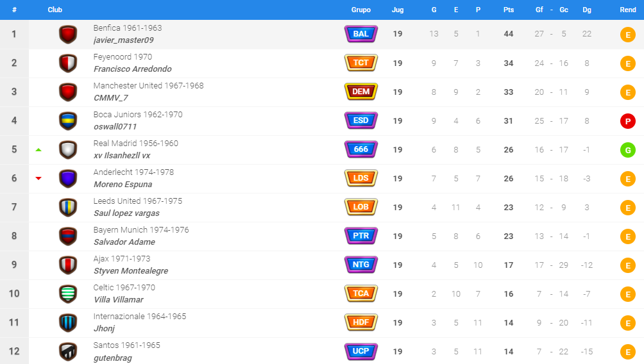The height and width of the screenshot is (364, 644).
Task: Click the Rend column header
Action: coord(627,10)
